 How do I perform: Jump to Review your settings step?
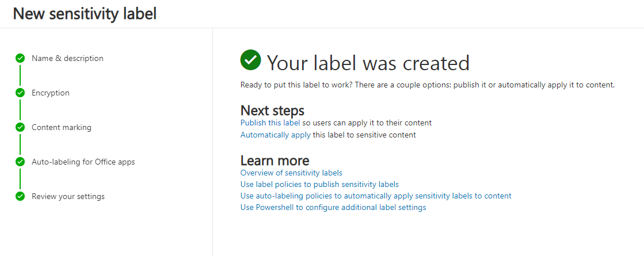68,196
